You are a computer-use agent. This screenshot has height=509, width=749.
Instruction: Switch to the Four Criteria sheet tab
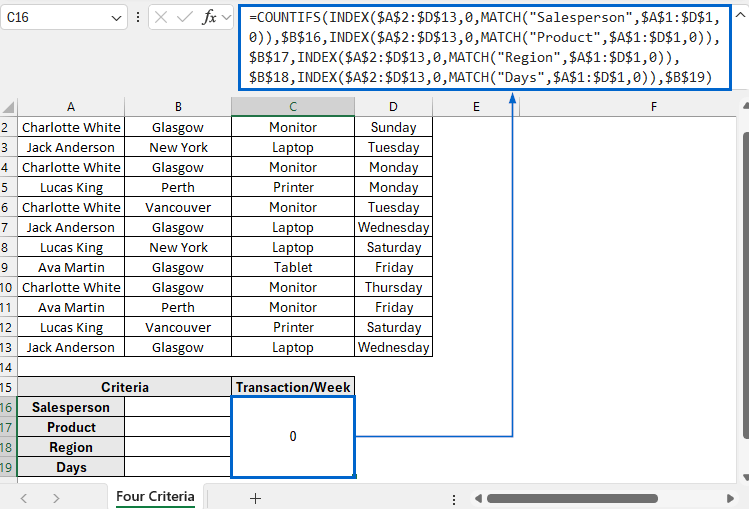155,497
